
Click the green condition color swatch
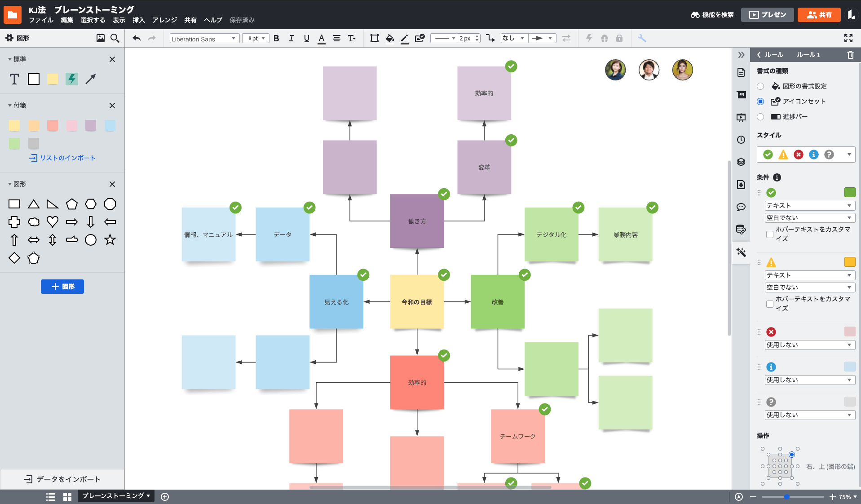[849, 193]
